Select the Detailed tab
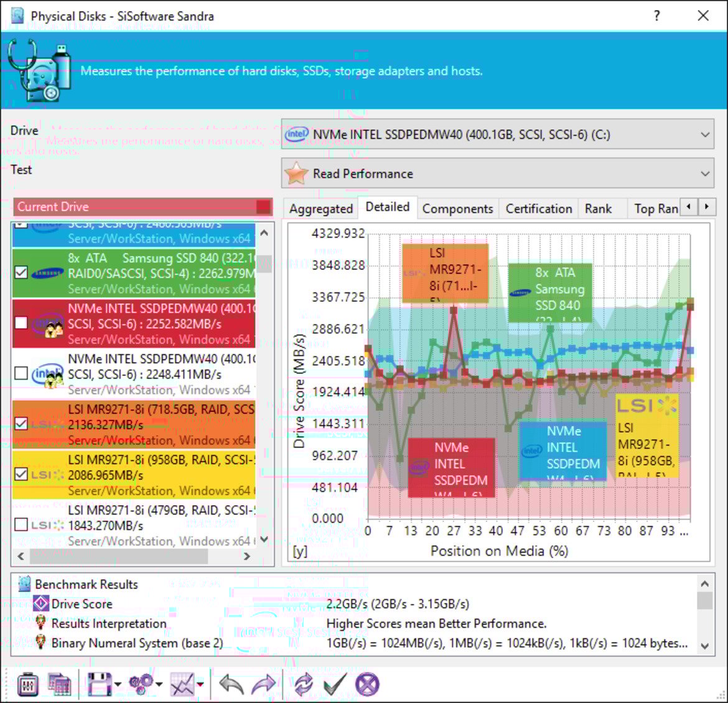 [x=387, y=207]
